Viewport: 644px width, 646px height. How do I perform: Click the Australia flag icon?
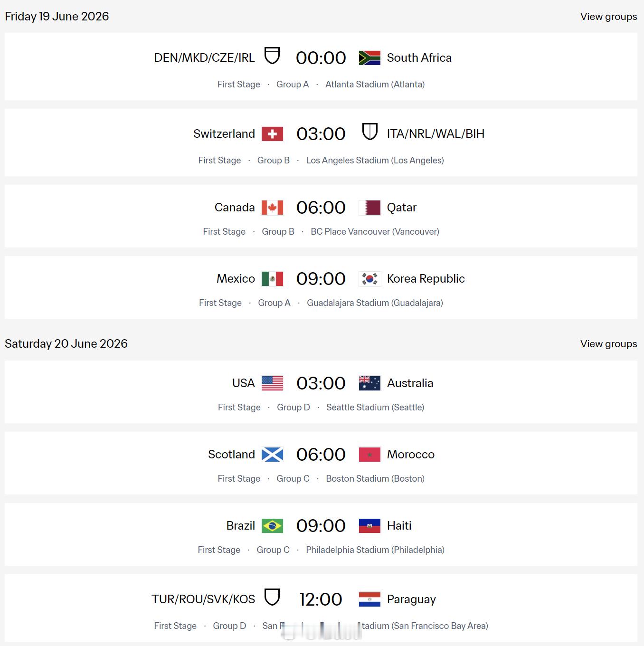coord(369,383)
